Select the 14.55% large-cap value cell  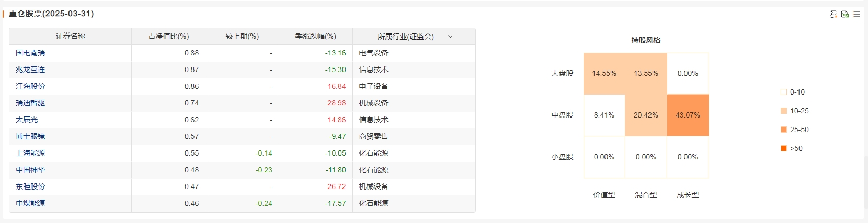pos(604,74)
